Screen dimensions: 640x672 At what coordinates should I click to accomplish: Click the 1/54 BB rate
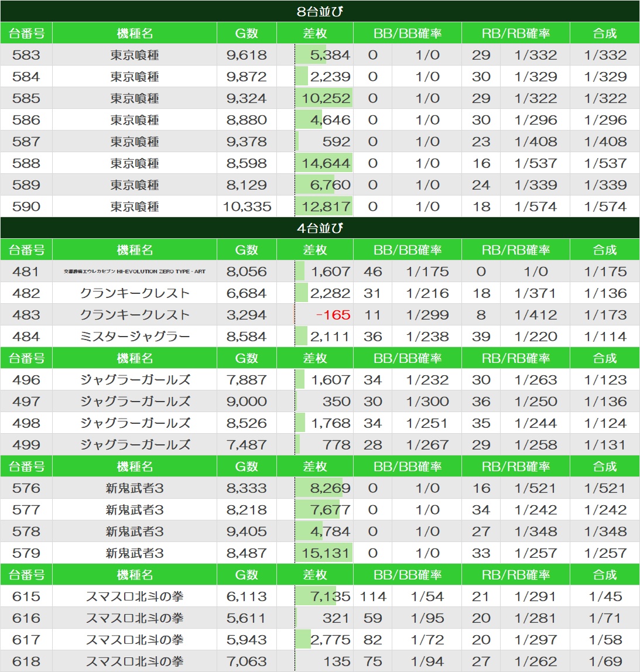[x=427, y=596]
